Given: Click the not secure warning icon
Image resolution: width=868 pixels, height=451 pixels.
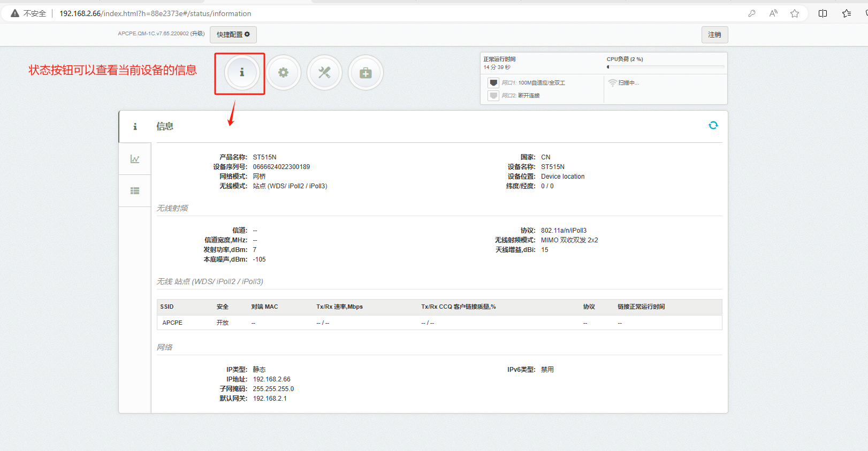Looking at the screenshot, I should 15,13.
